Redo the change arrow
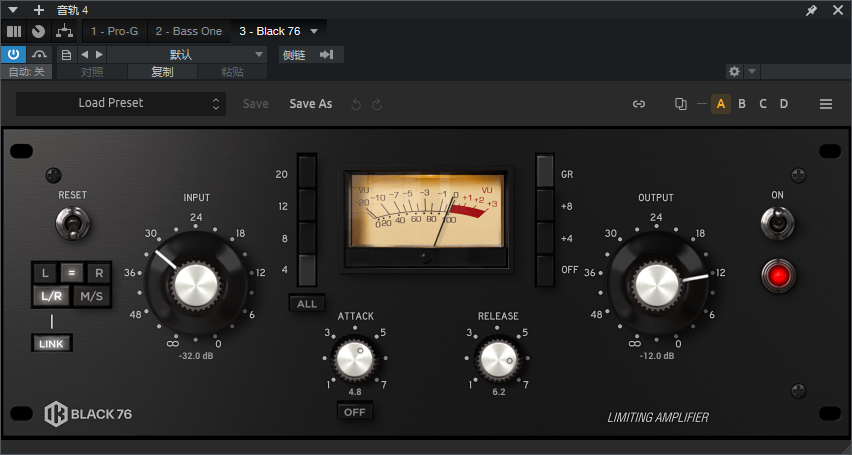The width and height of the screenshot is (852, 455). tap(377, 104)
